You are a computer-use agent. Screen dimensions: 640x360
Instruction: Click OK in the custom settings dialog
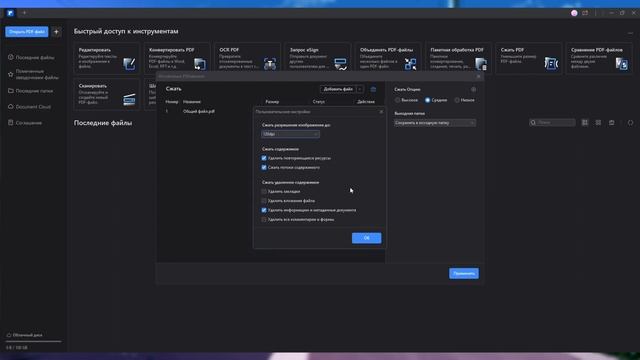(367, 238)
